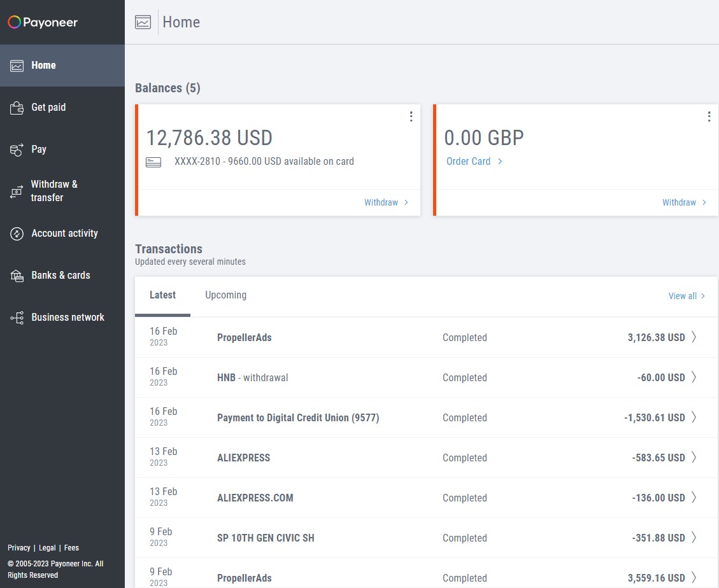The height and width of the screenshot is (588, 719).
Task: Select HNB - withdrawal transaction name
Action: (x=253, y=377)
